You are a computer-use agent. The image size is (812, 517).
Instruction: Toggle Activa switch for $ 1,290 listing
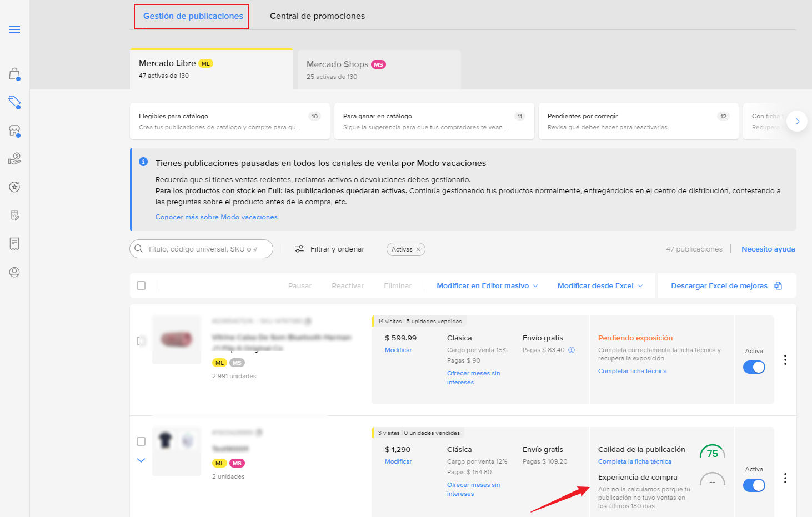click(754, 485)
